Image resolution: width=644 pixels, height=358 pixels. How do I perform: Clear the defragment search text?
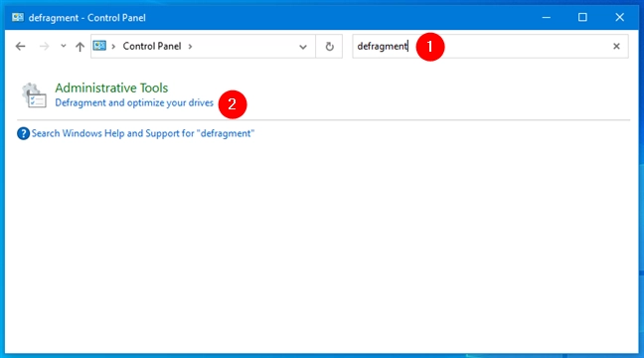tap(616, 47)
